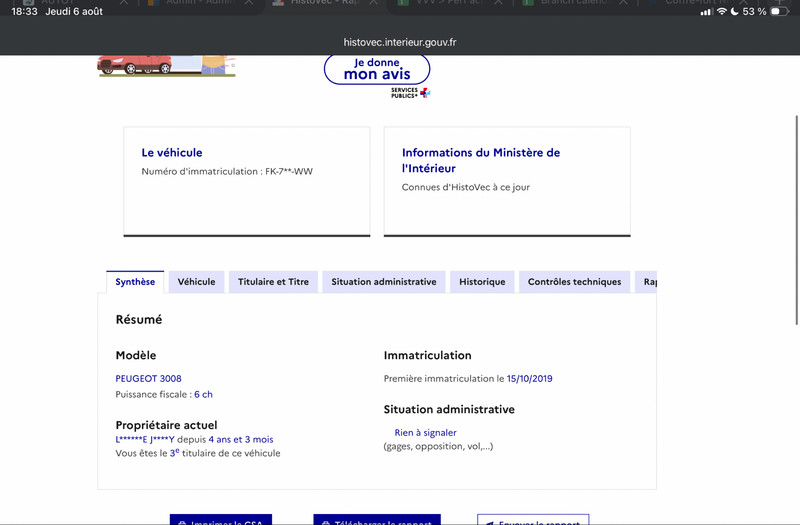
Task: Open the 'Titulaire et Titre' tab
Action: [x=273, y=282]
